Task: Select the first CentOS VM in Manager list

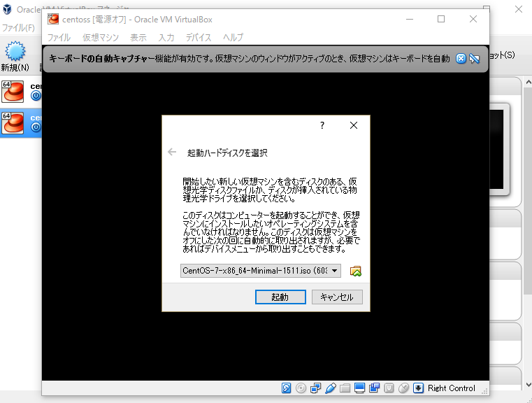Action: point(21,92)
